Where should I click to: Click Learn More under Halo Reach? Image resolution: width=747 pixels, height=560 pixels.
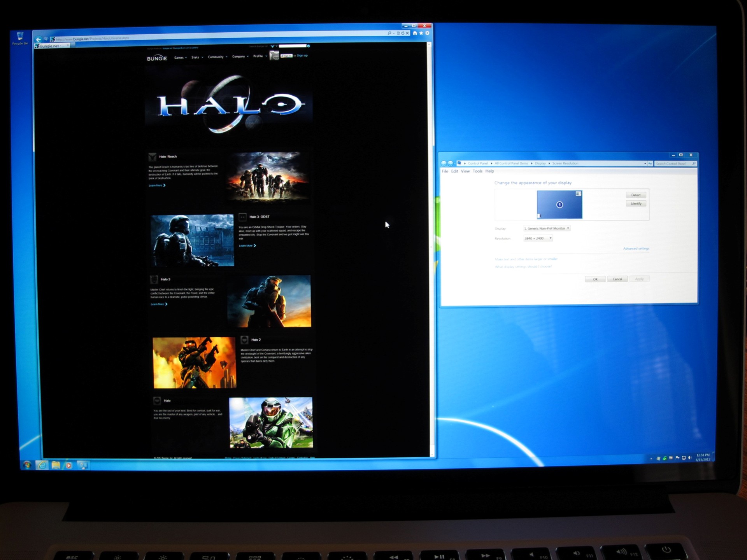click(x=157, y=185)
